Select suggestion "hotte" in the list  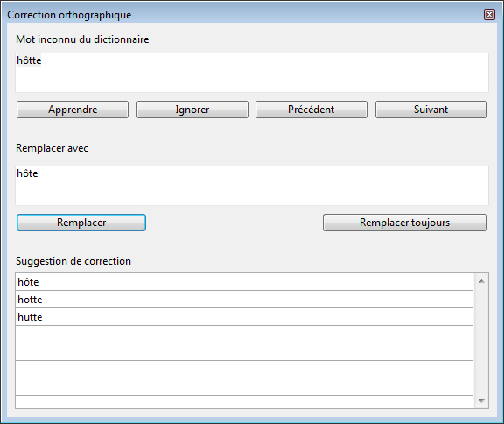pos(244,300)
